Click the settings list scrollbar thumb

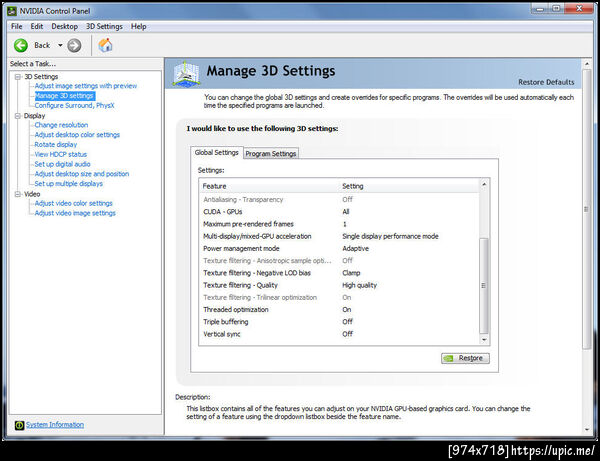484,285
